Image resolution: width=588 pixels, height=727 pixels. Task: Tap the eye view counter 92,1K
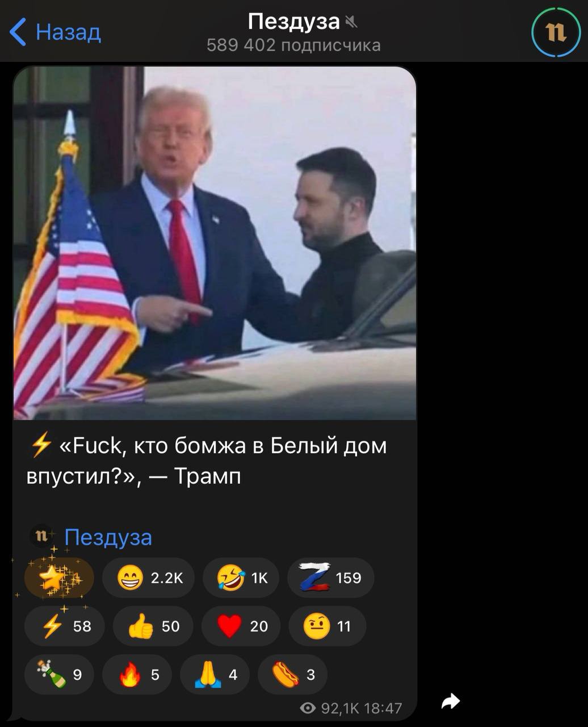330,708
